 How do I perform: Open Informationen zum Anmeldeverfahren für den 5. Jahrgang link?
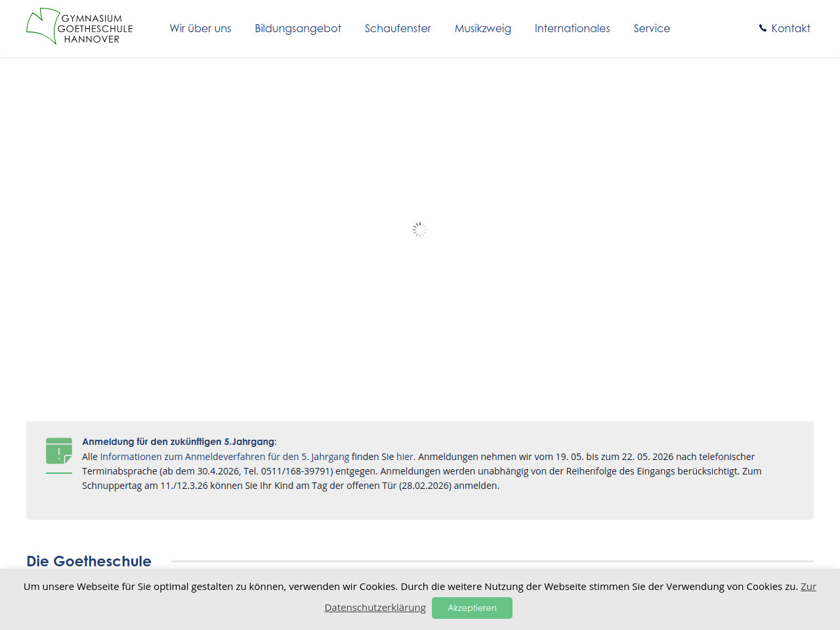point(224,457)
